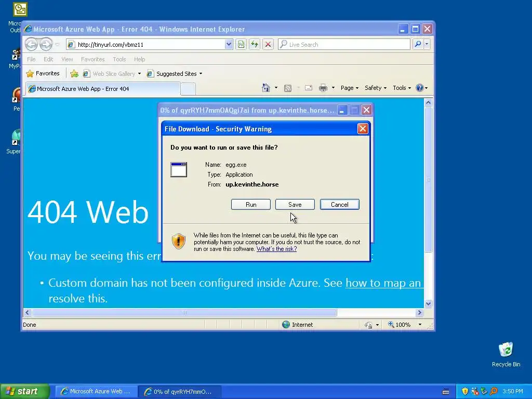Click the red antivirus alert tray icon
The image size is (532, 399).
pyautogui.click(x=475, y=391)
